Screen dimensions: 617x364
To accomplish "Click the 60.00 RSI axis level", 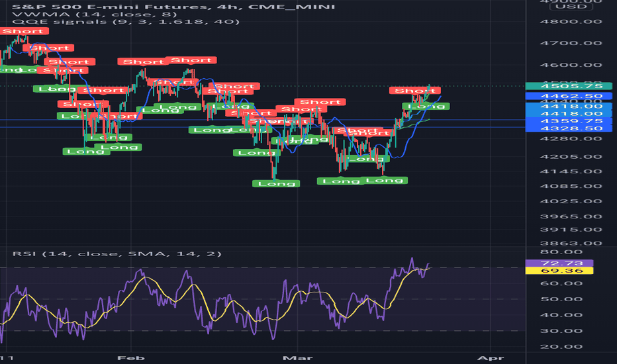I will click(x=561, y=283).
